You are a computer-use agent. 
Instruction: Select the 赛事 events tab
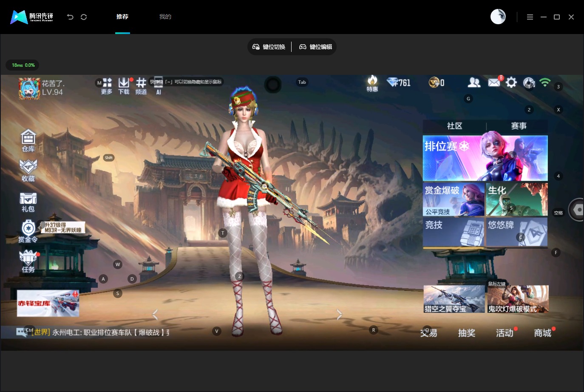[519, 126]
